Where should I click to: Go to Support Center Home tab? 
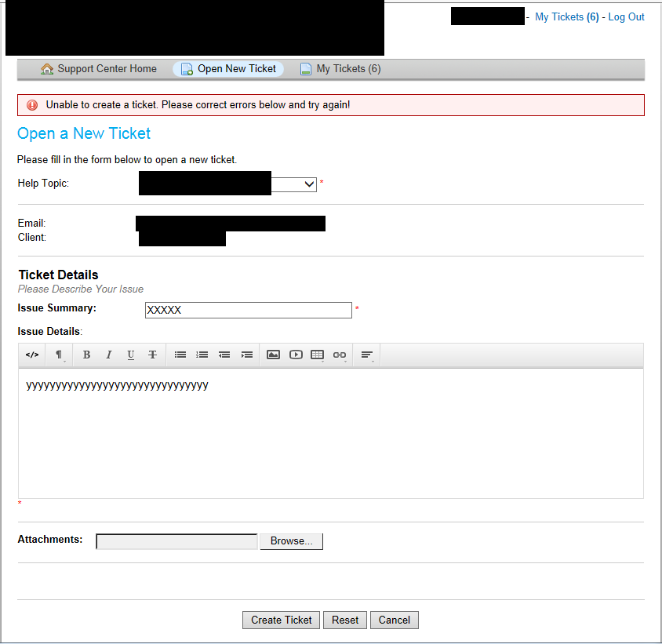click(x=99, y=69)
